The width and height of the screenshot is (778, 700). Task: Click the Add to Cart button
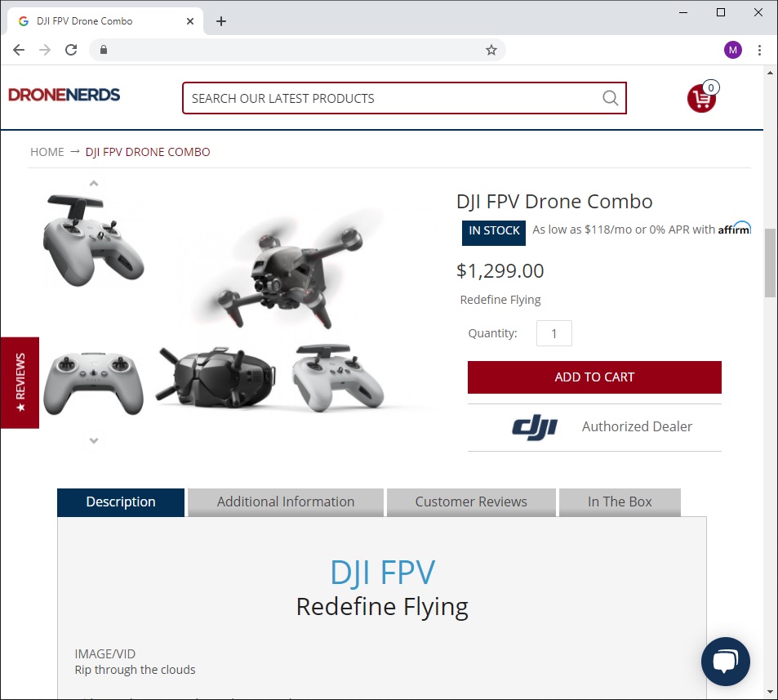point(594,377)
